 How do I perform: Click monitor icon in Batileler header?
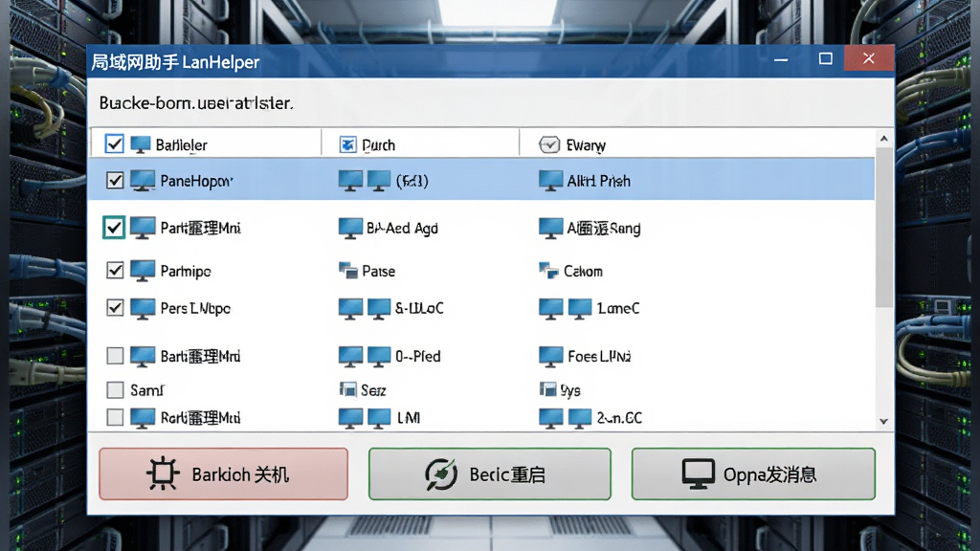click(x=140, y=145)
